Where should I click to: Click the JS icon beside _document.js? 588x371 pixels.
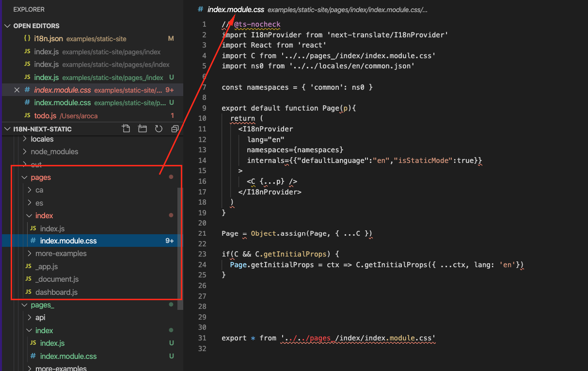click(x=29, y=279)
